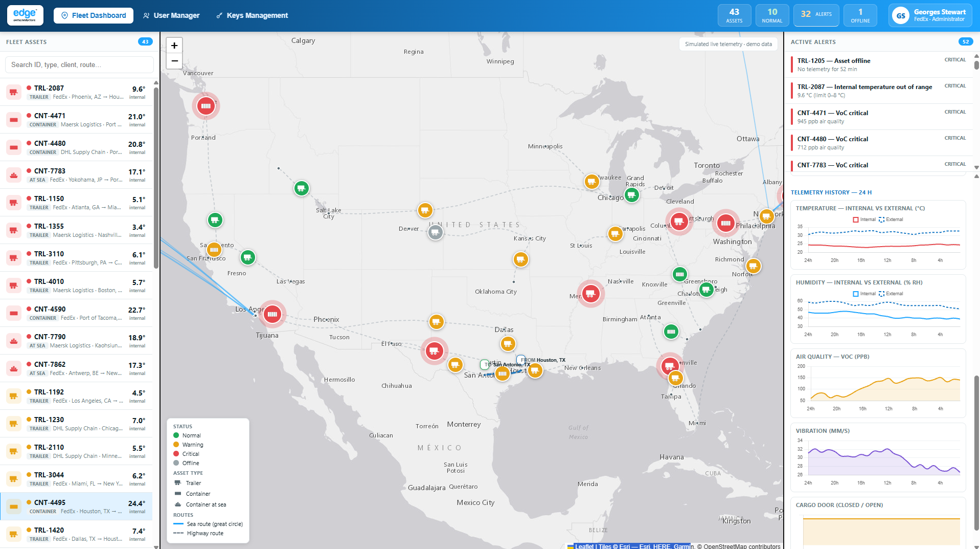This screenshot has height=549, width=980.
Task: Click critical container marker at Los Angeles
Action: [x=272, y=314]
